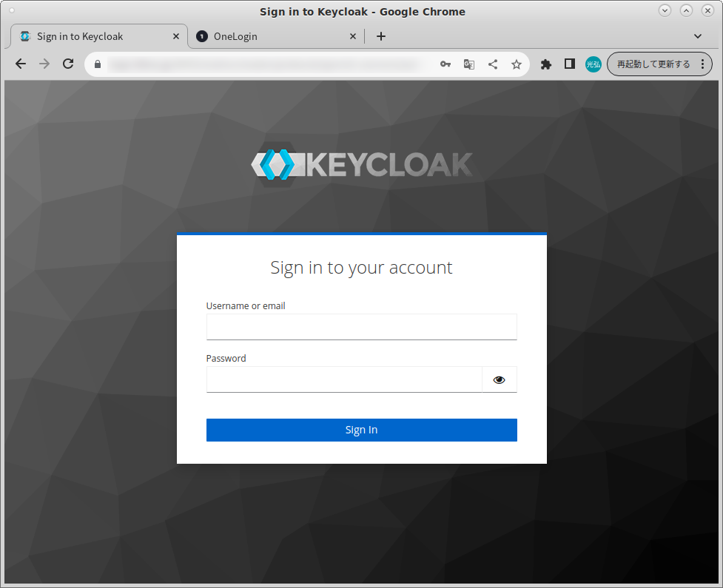Image resolution: width=723 pixels, height=588 pixels.
Task: Switch to the OneLogin tab
Action: point(274,36)
